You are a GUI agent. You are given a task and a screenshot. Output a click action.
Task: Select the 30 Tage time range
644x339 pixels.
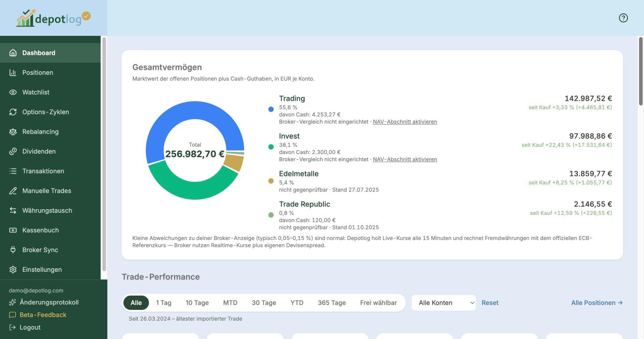pos(264,303)
